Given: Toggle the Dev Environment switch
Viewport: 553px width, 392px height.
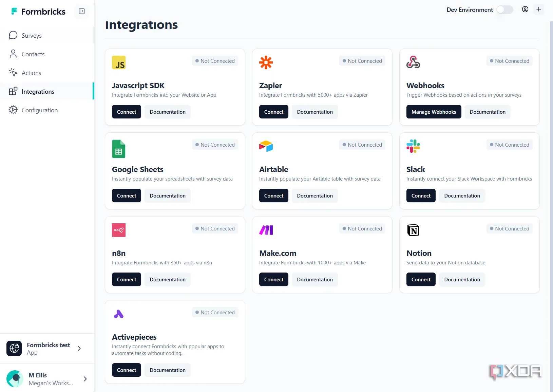Looking at the screenshot, I should [505, 10].
